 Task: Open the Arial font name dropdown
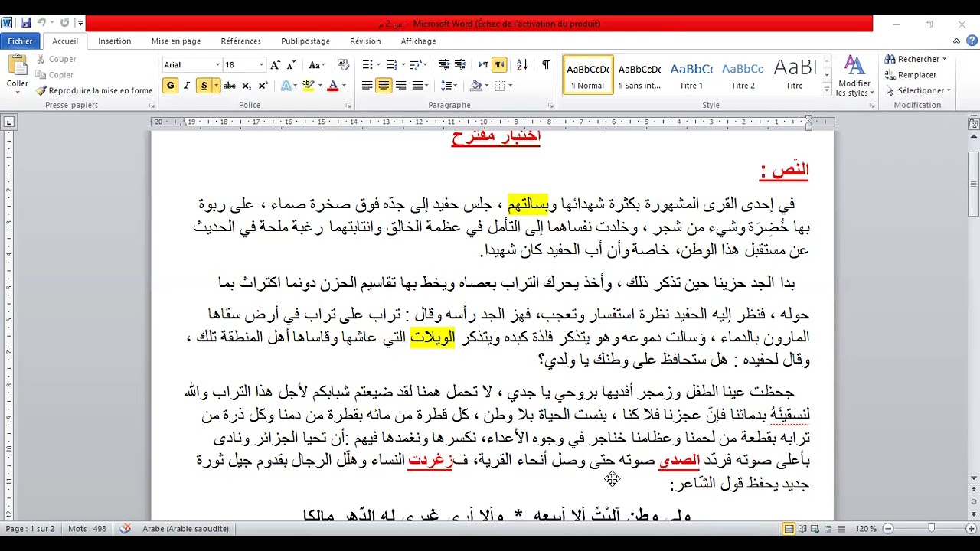(x=217, y=65)
